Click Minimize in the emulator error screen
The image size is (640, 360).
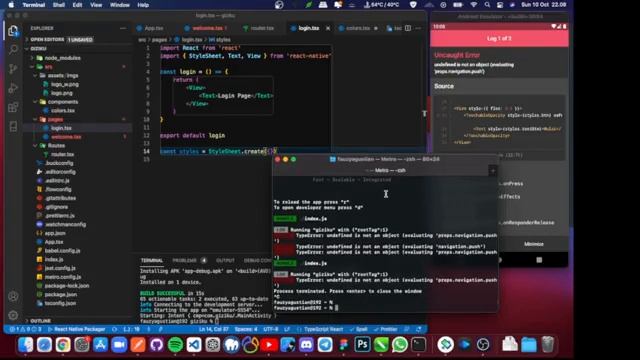click(533, 244)
